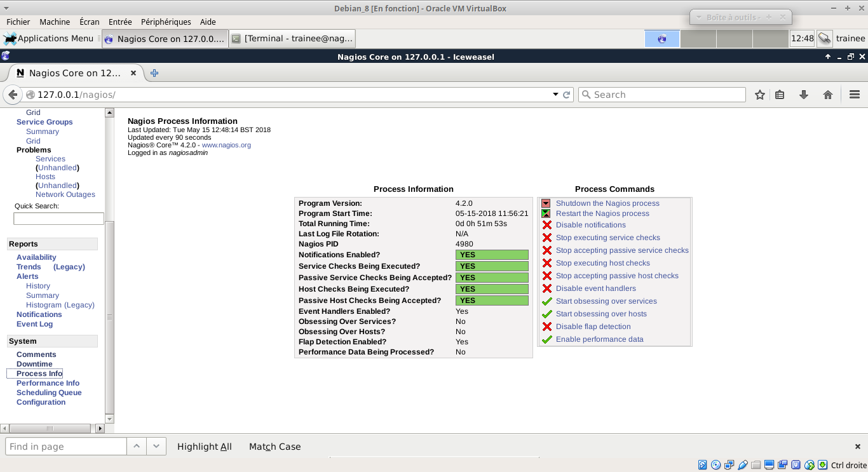Click the red X beside Disable flap detection
The width and height of the screenshot is (868, 472).
pos(546,327)
